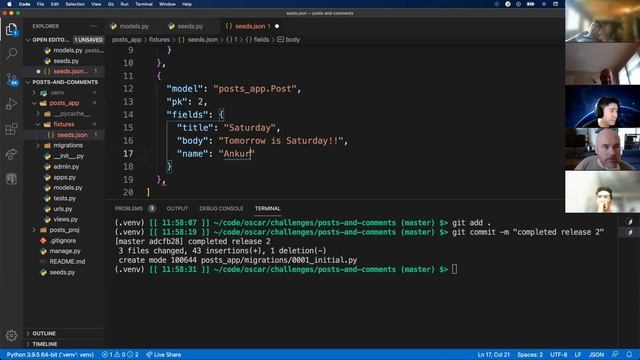Click the Apple menu icon
640x360 pixels.
[9, 4]
